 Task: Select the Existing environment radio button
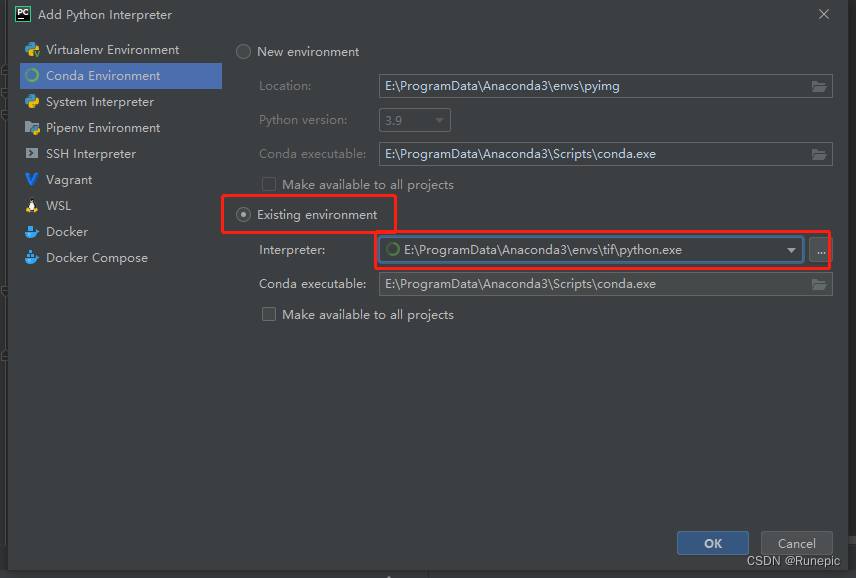pyautogui.click(x=243, y=215)
